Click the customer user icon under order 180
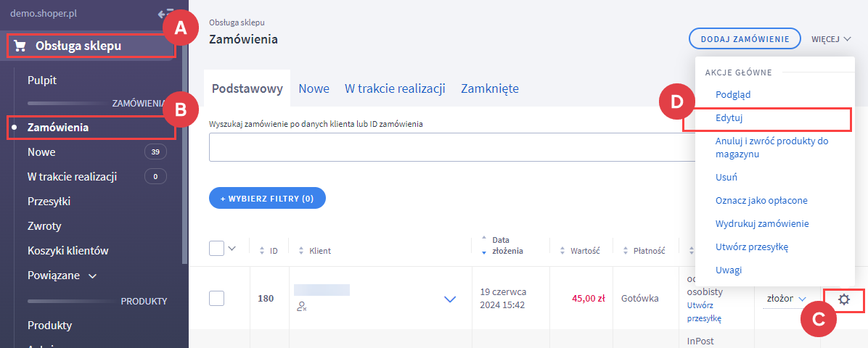 coord(302,307)
